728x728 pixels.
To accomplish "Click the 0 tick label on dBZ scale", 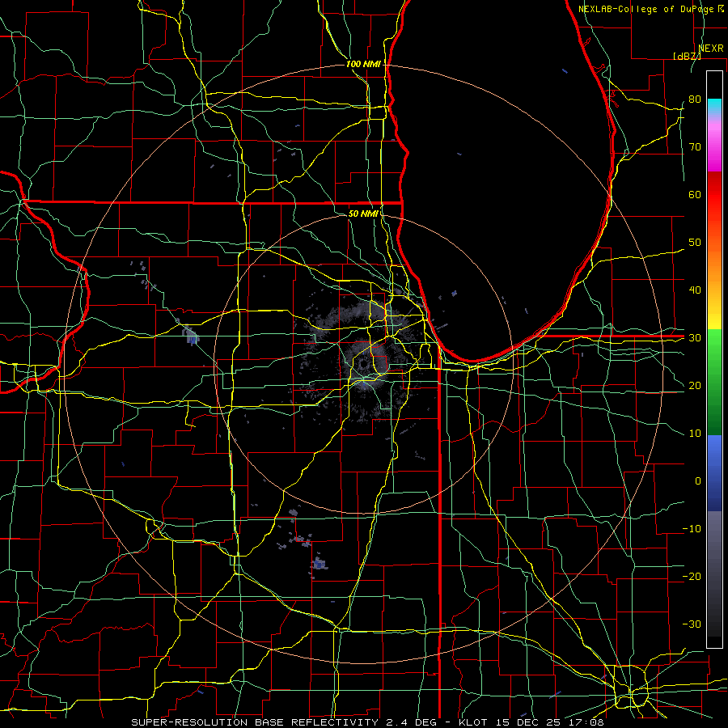I will (x=698, y=481).
